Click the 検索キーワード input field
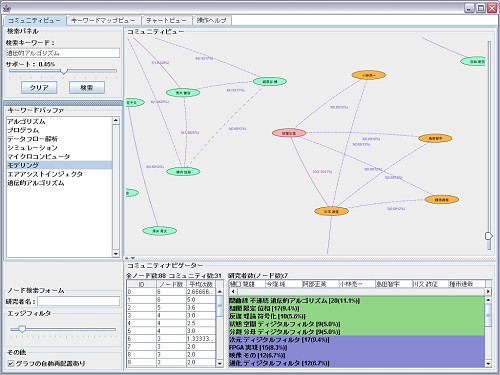 (63, 53)
